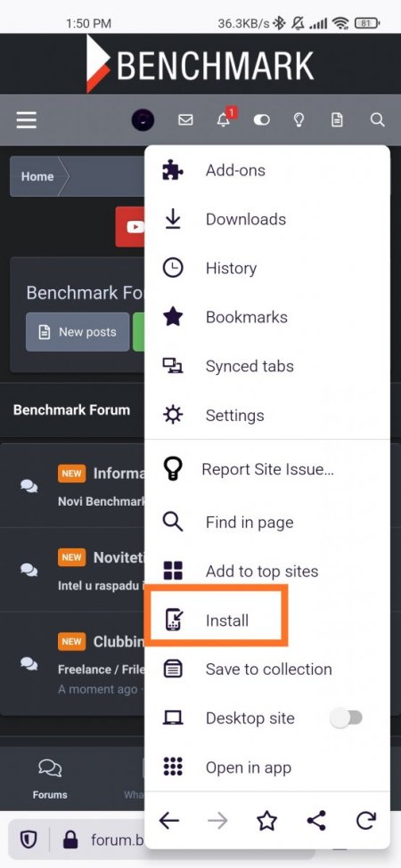This screenshot has height=868, width=401.
Task: Bookmark page with the star outline icon
Action: [267, 821]
